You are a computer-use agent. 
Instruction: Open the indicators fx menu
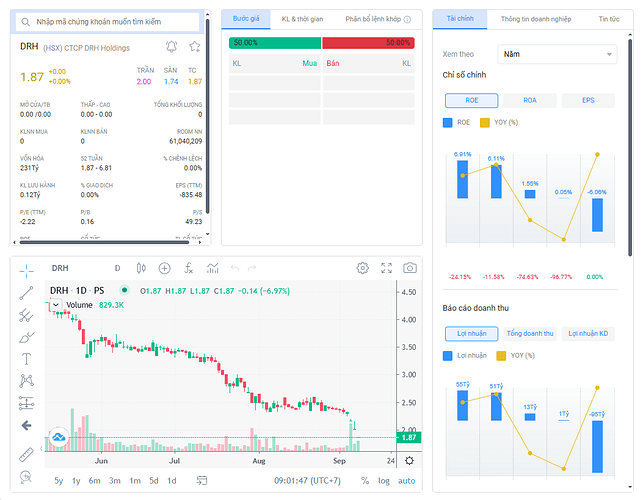coord(188,268)
